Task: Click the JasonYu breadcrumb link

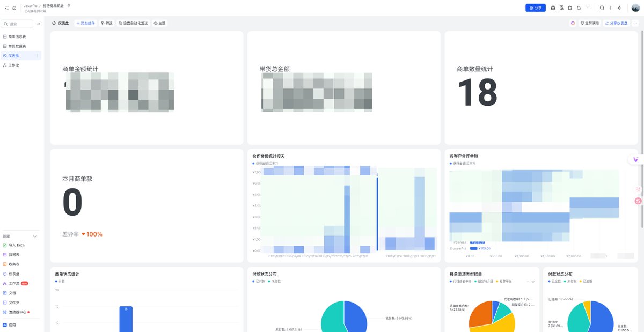Action: click(31, 5)
